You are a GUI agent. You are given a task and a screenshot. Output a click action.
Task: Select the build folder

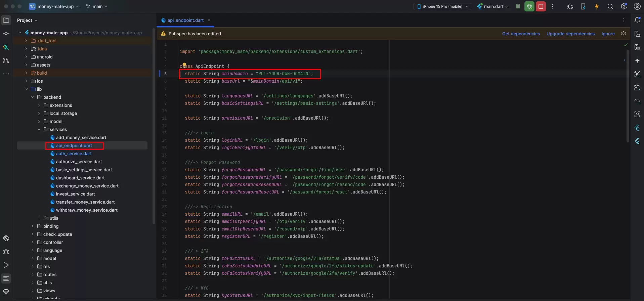(x=42, y=73)
